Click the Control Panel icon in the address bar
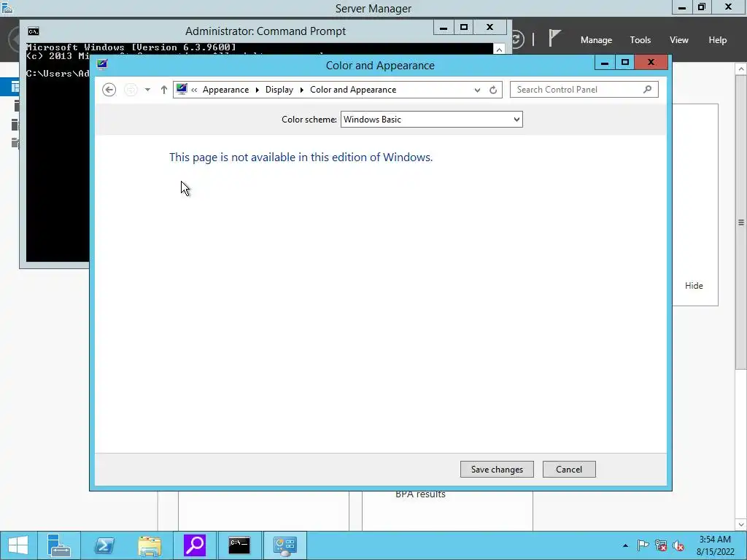This screenshot has width=747, height=560. 182,89
